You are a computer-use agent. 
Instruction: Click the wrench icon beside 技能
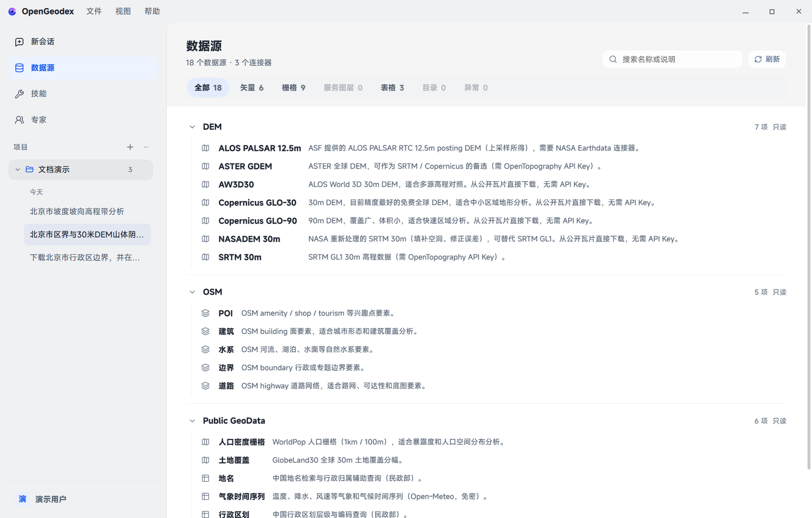tap(19, 94)
